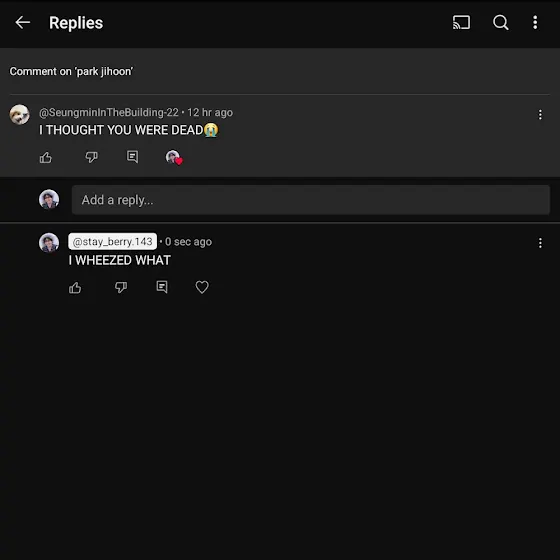Open options menu for SeungminInTheBuilding-22's comment
560x560 pixels.
[540, 115]
